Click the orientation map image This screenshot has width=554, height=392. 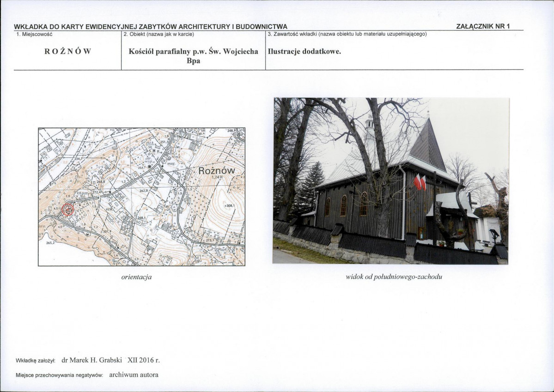tap(142, 197)
